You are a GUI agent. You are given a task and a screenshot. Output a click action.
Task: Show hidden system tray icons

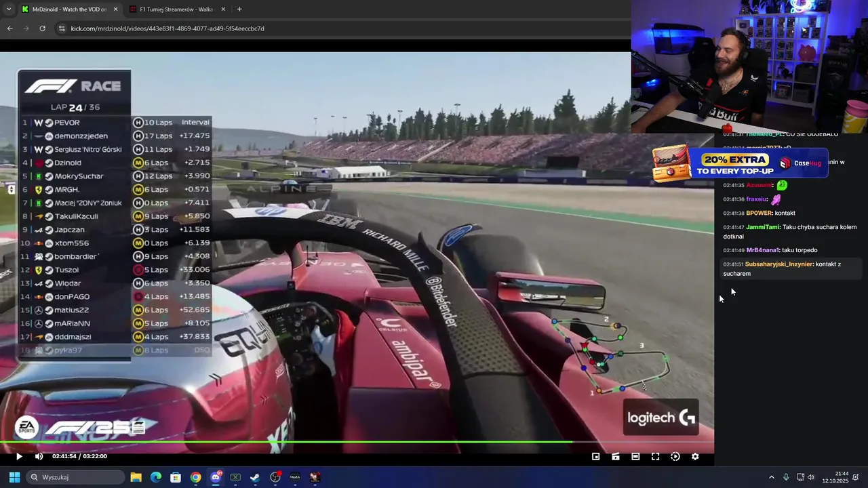[771, 477]
